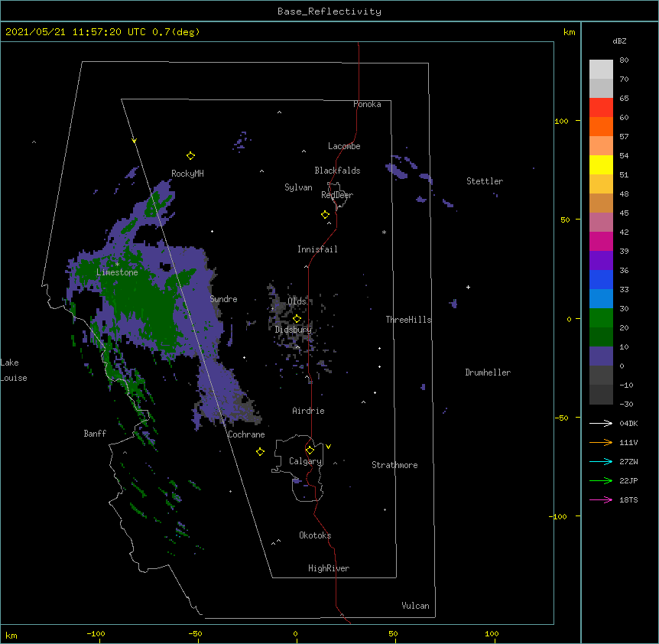Select the blue 33 dBZ color swatch
This screenshot has width=659, height=644.
[601, 279]
